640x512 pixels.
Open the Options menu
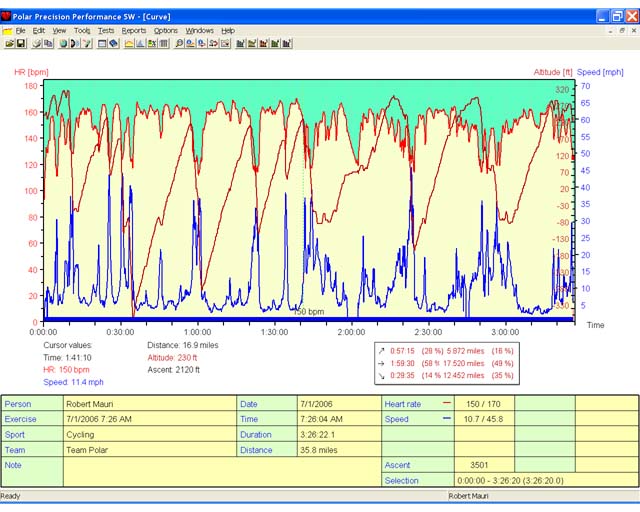[166, 31]
